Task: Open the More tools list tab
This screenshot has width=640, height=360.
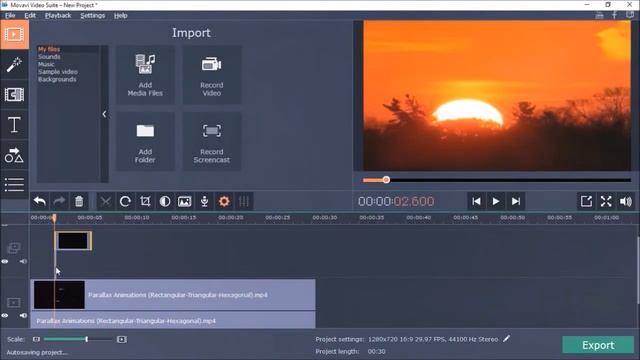Action: tap(14, 184)
